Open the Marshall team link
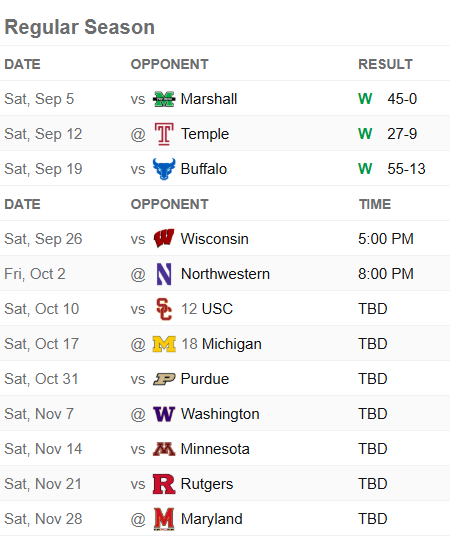 (209, 99)
